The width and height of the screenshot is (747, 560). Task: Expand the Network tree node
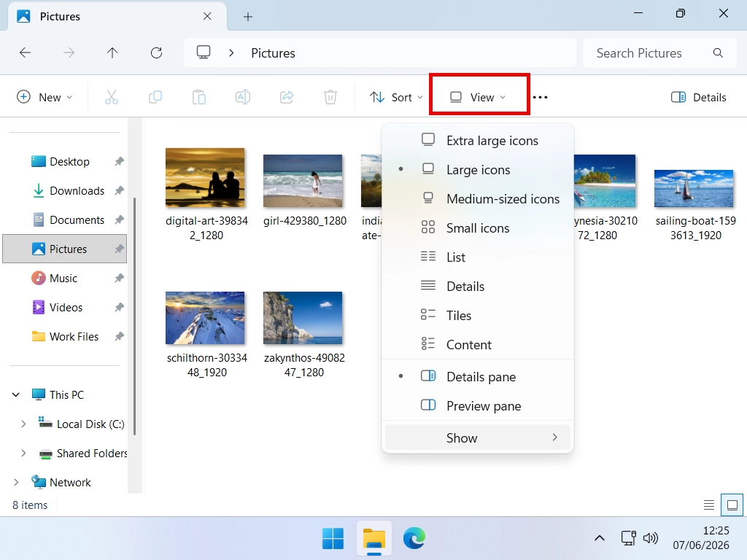click(16, 482)
